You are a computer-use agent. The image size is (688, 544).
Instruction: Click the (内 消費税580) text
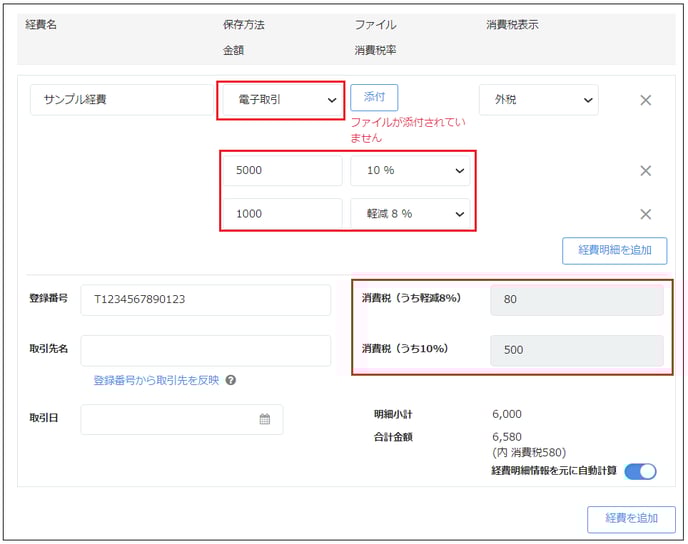pos(529,452)
